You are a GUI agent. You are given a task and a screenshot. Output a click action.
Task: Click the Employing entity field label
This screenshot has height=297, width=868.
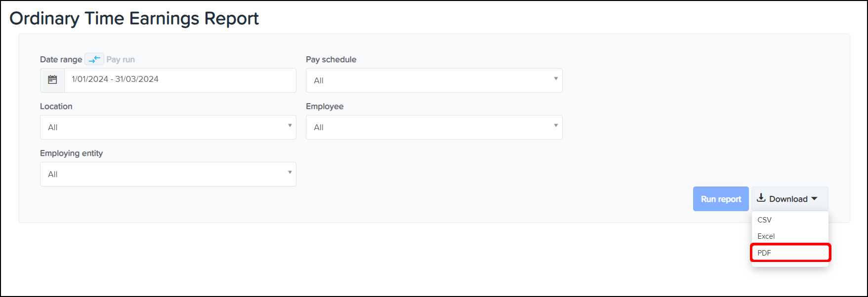click(x=71, y=153)
